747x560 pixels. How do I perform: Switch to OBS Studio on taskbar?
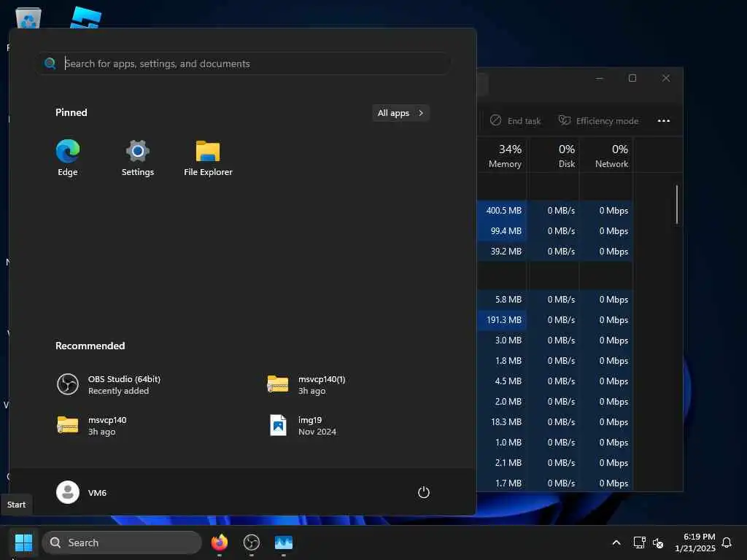coord(251,542)
